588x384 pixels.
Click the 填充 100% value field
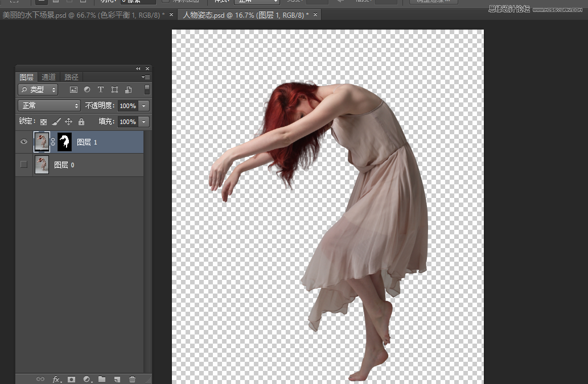pos(128,122)
